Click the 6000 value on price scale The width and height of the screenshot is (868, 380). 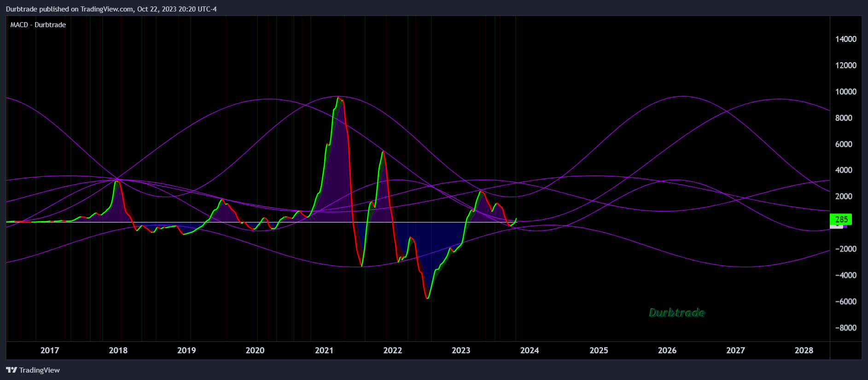(x=844, y=144)
